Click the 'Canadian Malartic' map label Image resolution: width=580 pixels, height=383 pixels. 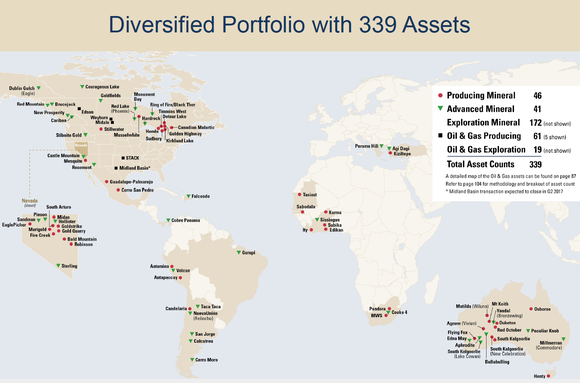tap(196, 127)
